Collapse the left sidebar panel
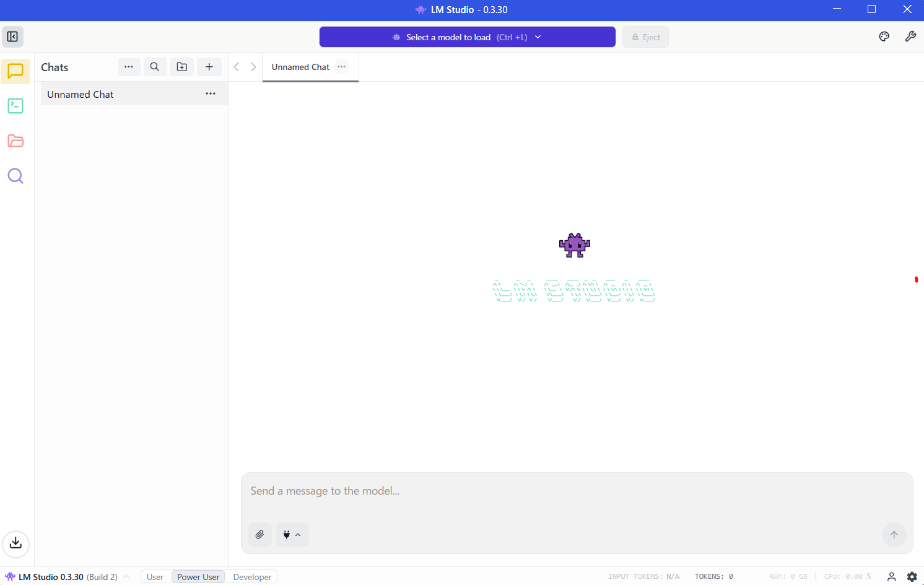924x585 pixels. 12,37
